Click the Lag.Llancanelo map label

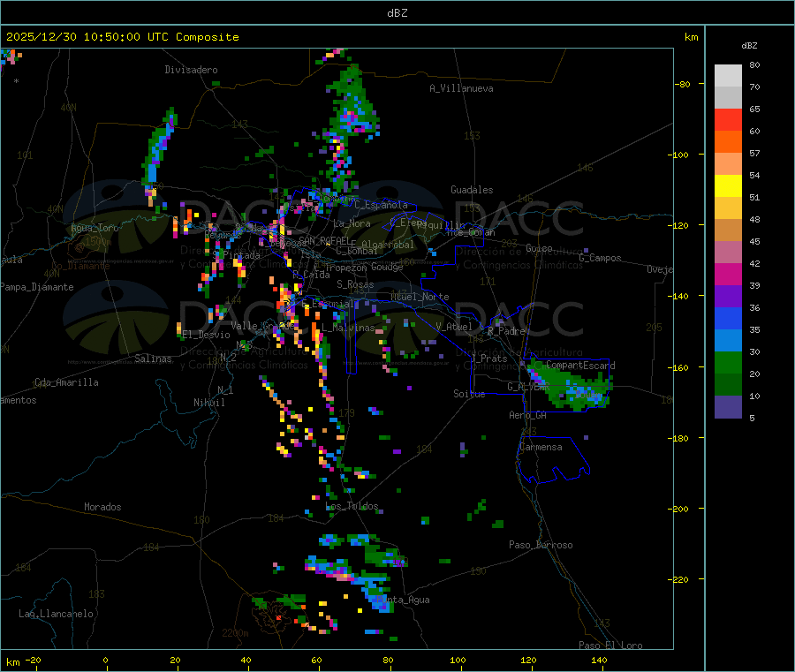tap(57, 615)
